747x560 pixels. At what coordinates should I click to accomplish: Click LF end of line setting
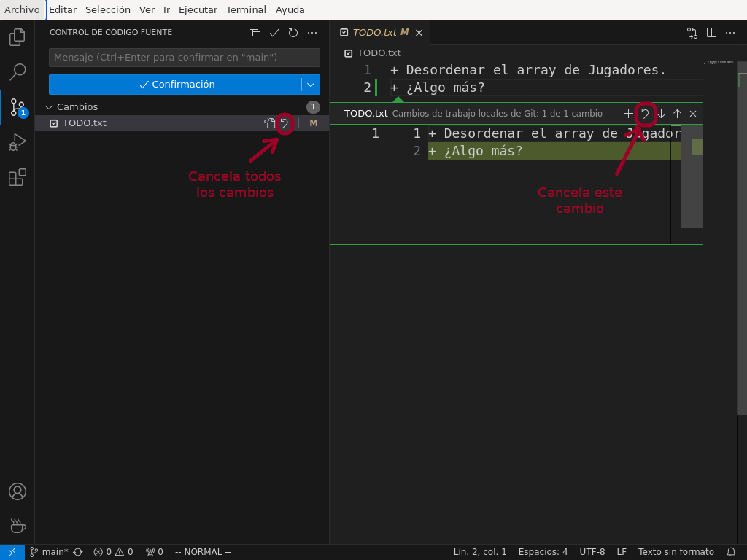622,552
